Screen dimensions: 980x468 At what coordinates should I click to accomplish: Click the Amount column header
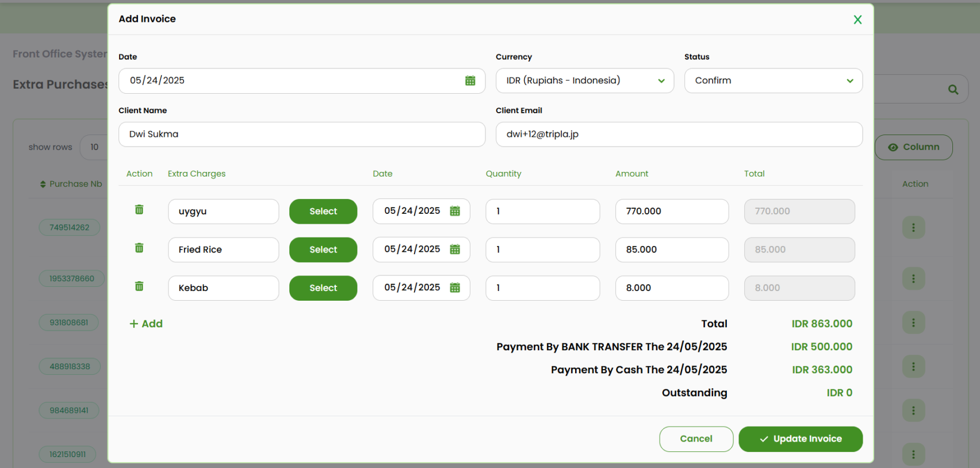tap(631, 174)
